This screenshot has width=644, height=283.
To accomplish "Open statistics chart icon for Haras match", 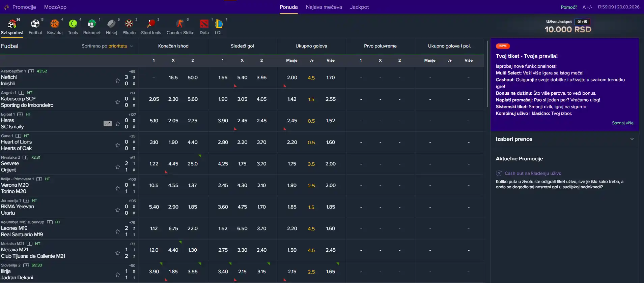I will (108, 124).
